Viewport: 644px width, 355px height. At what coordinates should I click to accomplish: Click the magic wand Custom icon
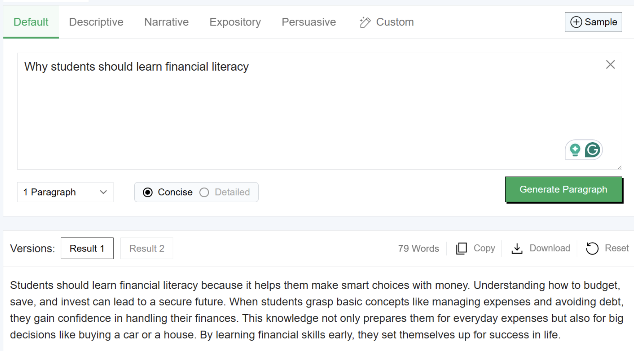(365, 22)
